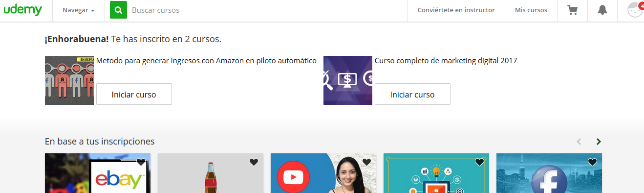The width and height of the screenshot is (644, 193).
Task: Click the En base a tus inscripciones heading
Action: [100, 142]
